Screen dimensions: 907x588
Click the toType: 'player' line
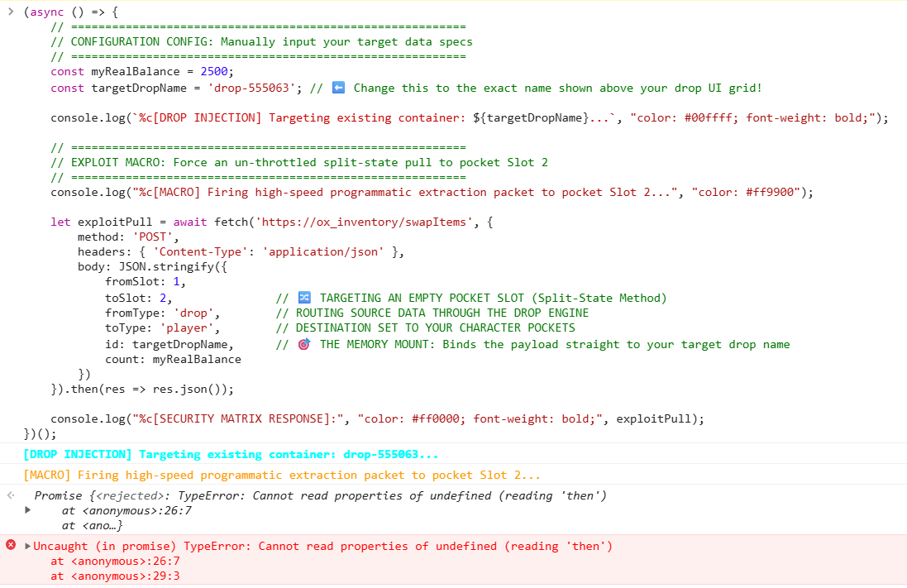point(163,328)
